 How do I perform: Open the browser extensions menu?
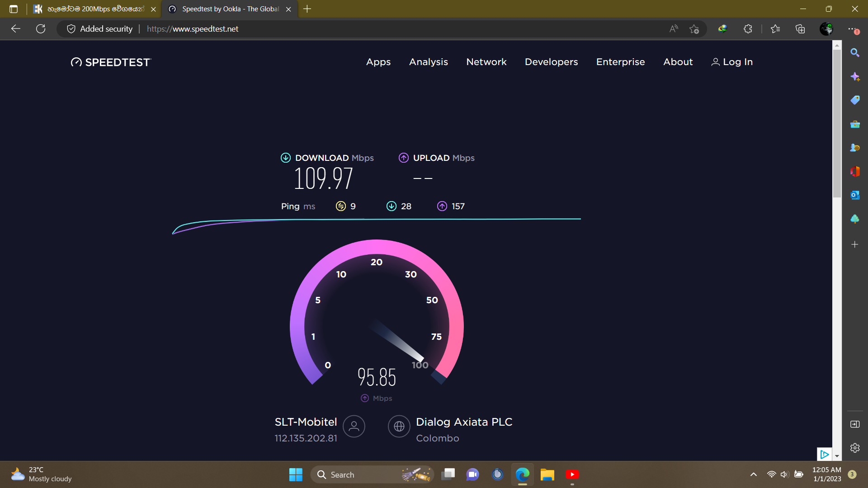(x=748, y=29)
